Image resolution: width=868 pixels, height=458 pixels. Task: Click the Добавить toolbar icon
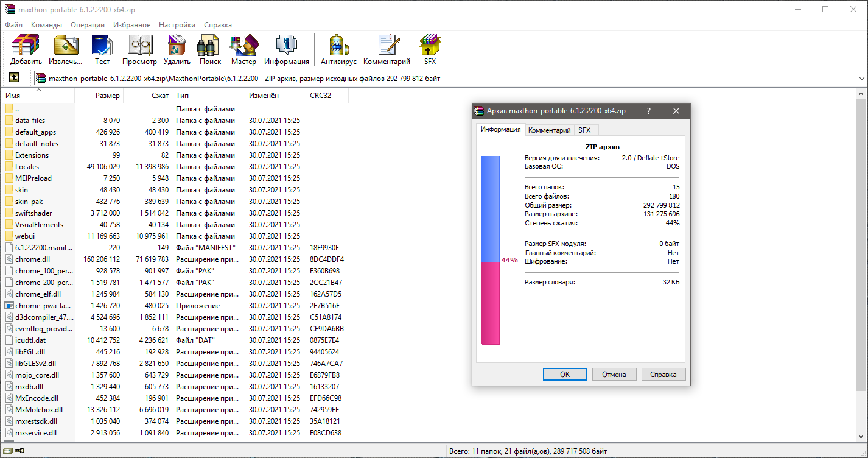[x=26, y=50]
